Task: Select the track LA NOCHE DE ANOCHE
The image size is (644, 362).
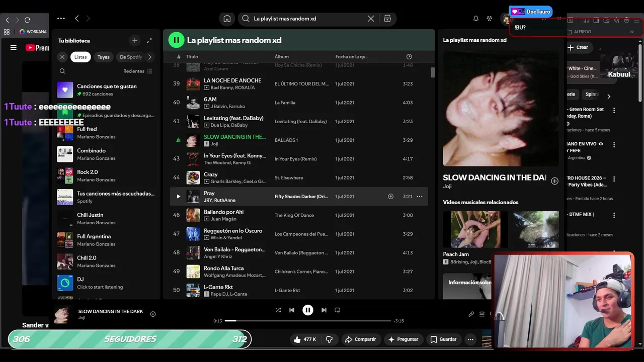Action: tap(299, 84)
